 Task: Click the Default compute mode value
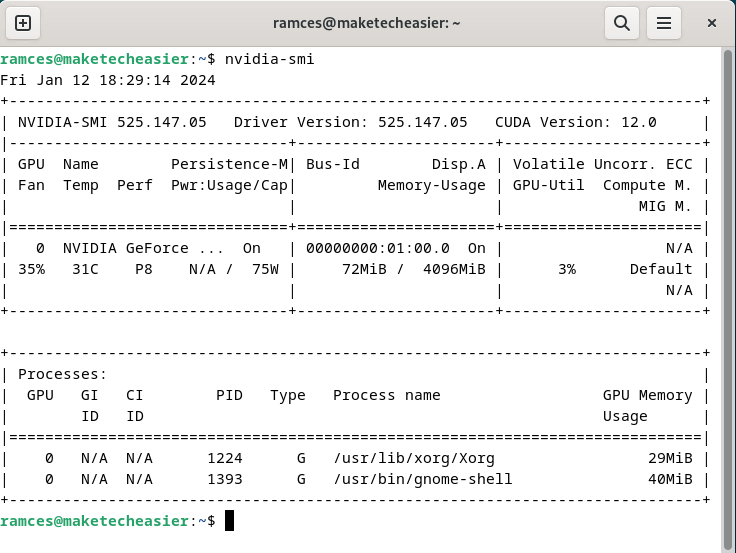(661, 269)
